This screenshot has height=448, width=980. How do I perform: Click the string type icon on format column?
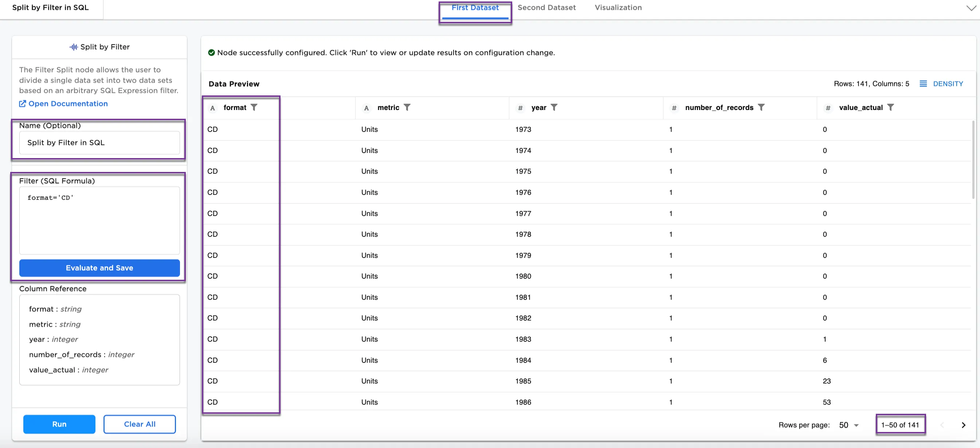(213, 107)
